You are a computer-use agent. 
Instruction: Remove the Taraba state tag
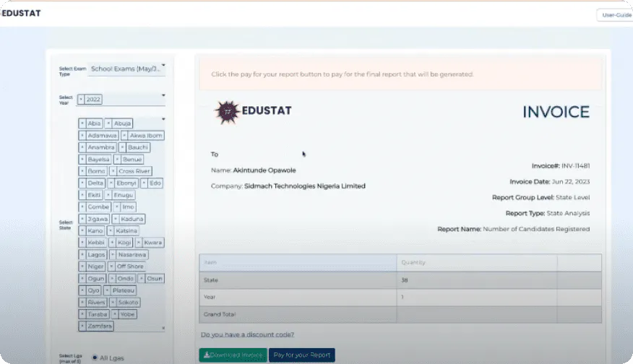(82, 314)
